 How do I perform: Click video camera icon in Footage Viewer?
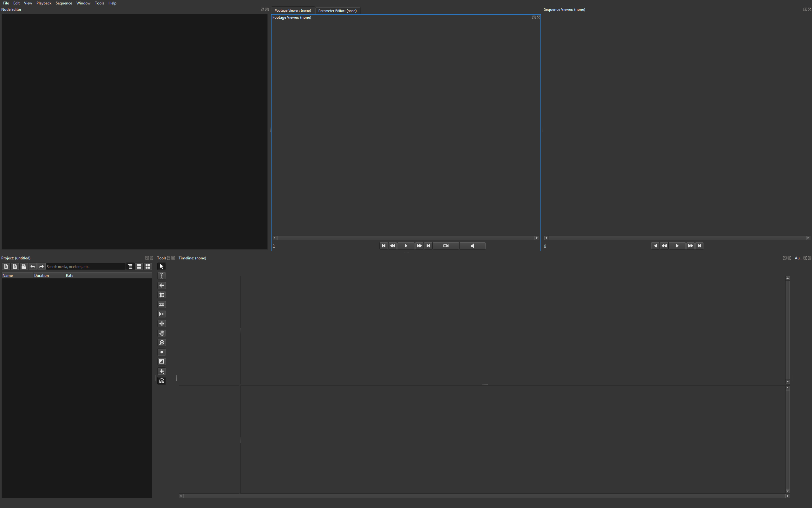446,246
